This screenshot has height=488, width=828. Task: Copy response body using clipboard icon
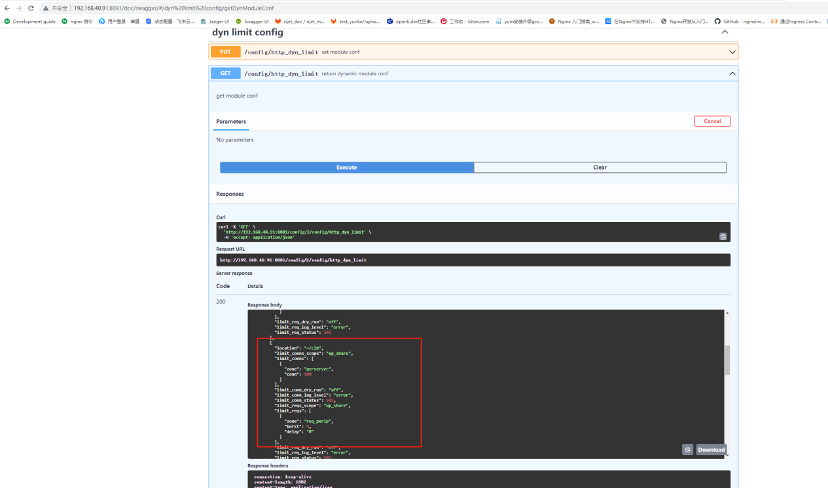[687, 449]
